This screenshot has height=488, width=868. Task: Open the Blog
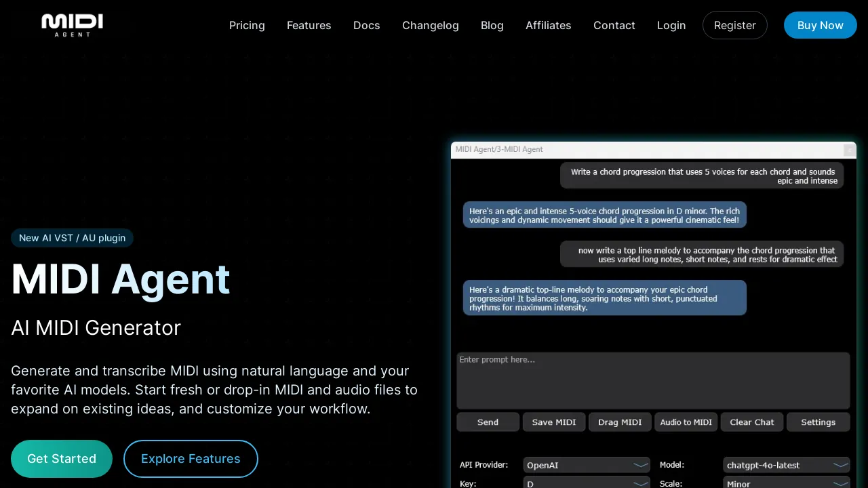pos(492,25)
